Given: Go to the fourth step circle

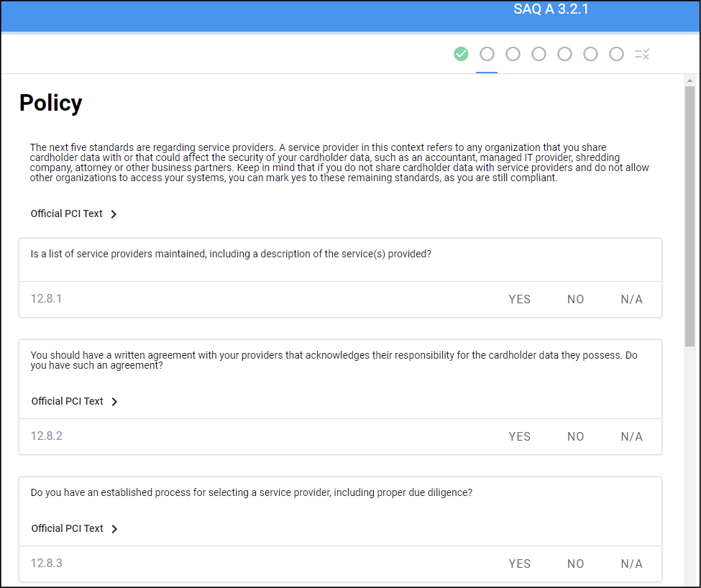Looking at the screenshot, I should [x=539, y=54].
